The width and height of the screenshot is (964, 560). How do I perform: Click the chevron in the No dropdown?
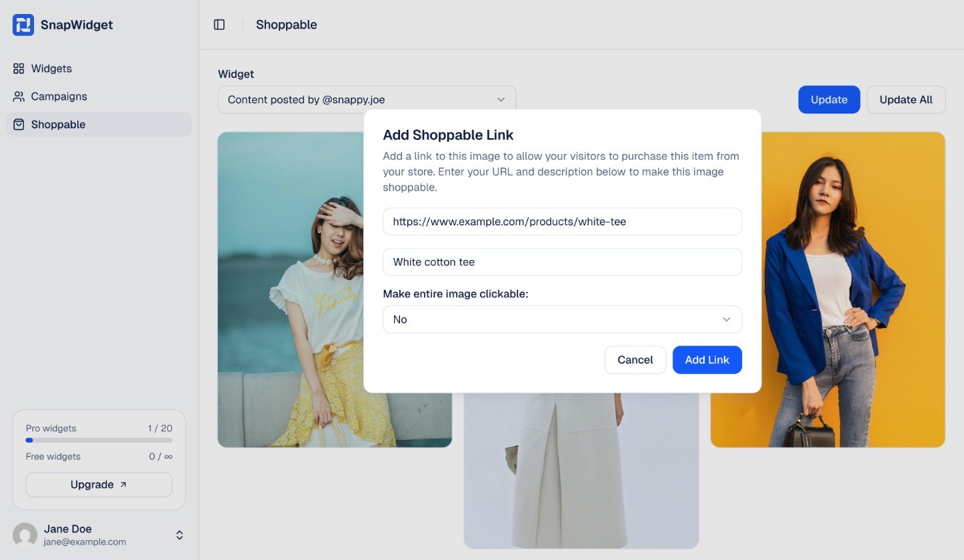tap(727, 319)
